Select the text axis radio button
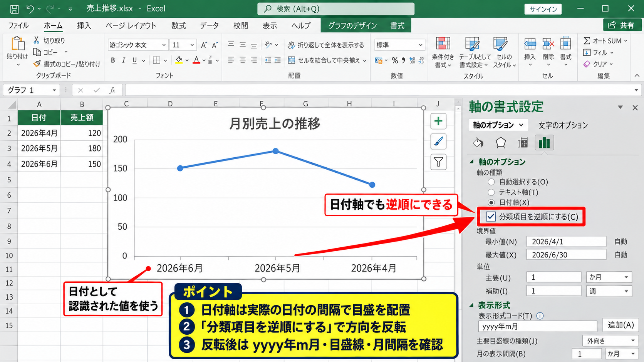The height and width of the screenshot is (362, 644). [x=491, y=192]
